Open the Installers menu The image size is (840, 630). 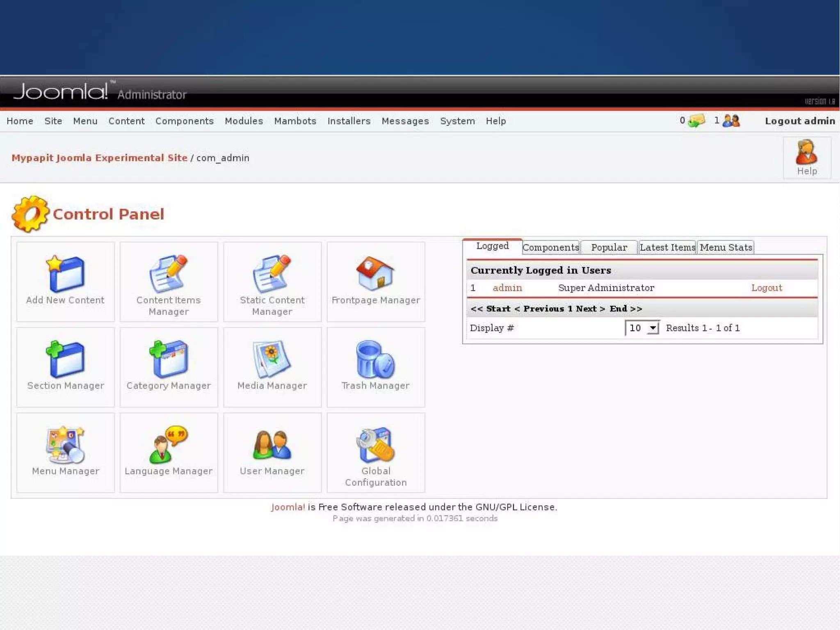(349, 121)
